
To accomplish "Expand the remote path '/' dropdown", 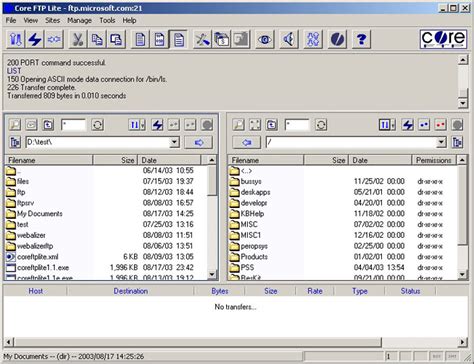I will pos(441,142).
